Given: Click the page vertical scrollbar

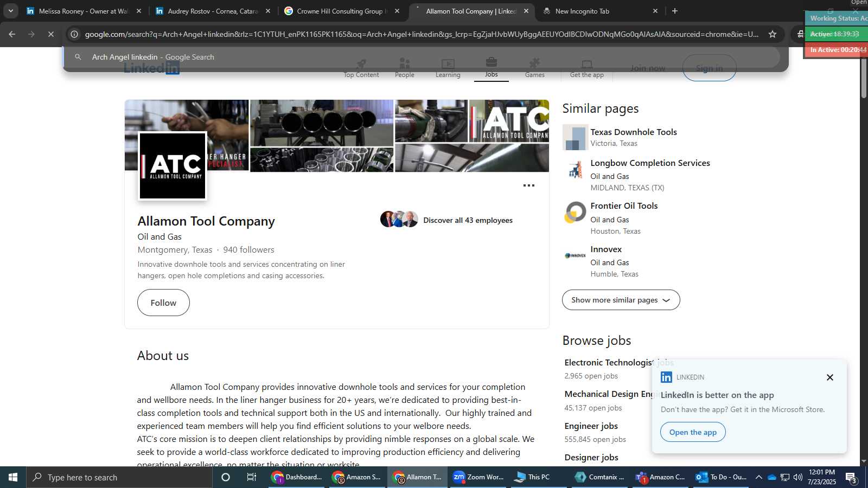Looking at the screenshot, I should point(864,76).
